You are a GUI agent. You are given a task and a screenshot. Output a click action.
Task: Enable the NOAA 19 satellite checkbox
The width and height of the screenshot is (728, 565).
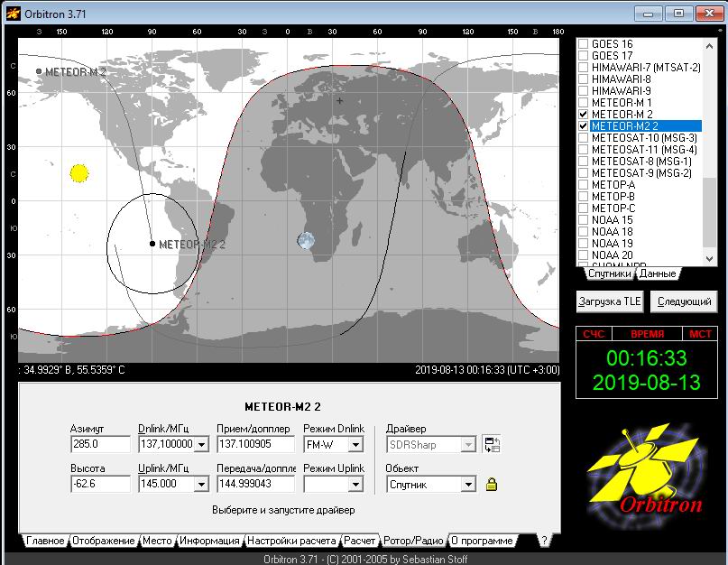click(584, 244)
